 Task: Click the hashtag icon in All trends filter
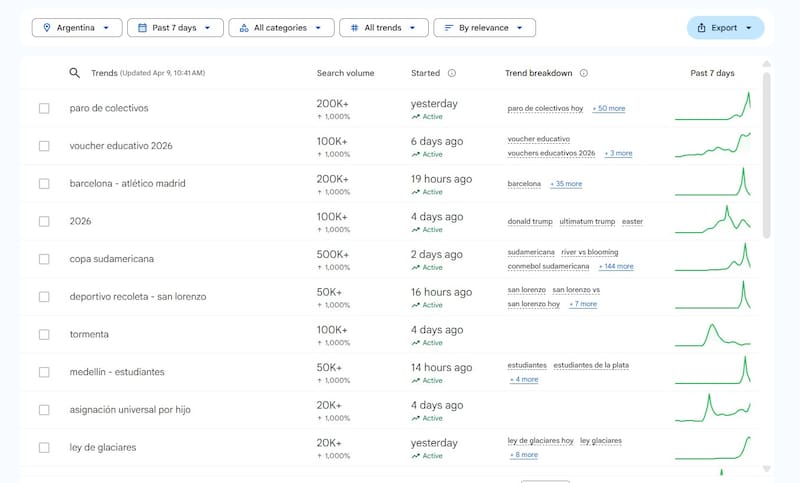(x=354, y=28)
